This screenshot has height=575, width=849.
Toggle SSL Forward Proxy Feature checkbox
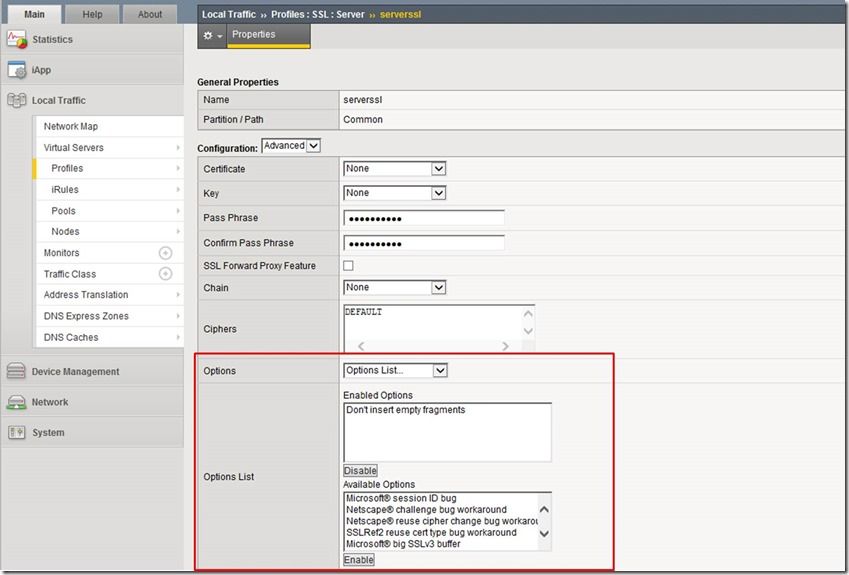[348, 266]
